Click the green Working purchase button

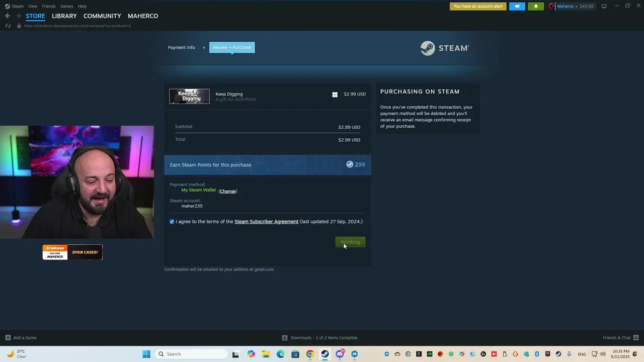(351, 242)
